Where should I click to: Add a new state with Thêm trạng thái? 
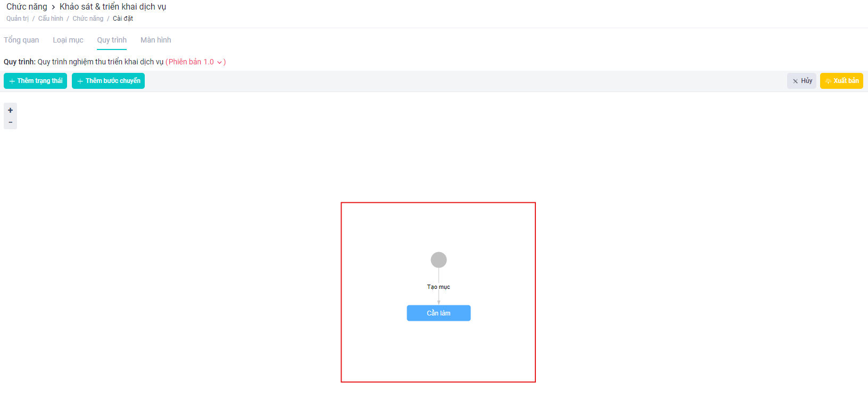[35, 81]
